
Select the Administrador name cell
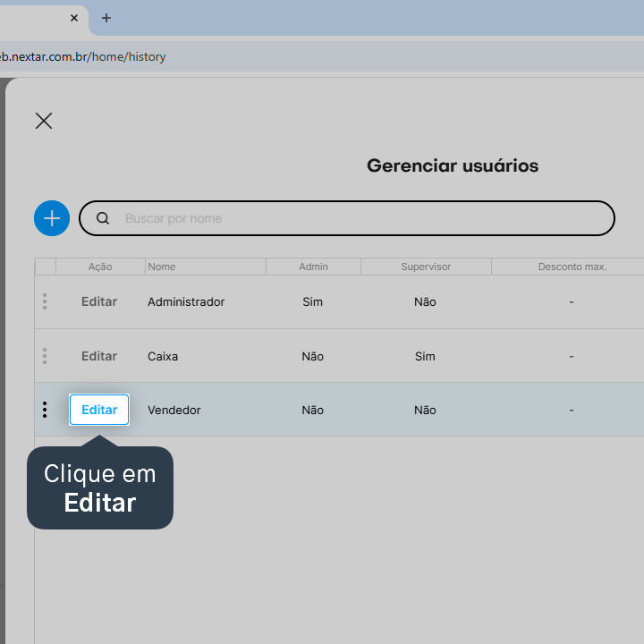(x=186, y=302)
